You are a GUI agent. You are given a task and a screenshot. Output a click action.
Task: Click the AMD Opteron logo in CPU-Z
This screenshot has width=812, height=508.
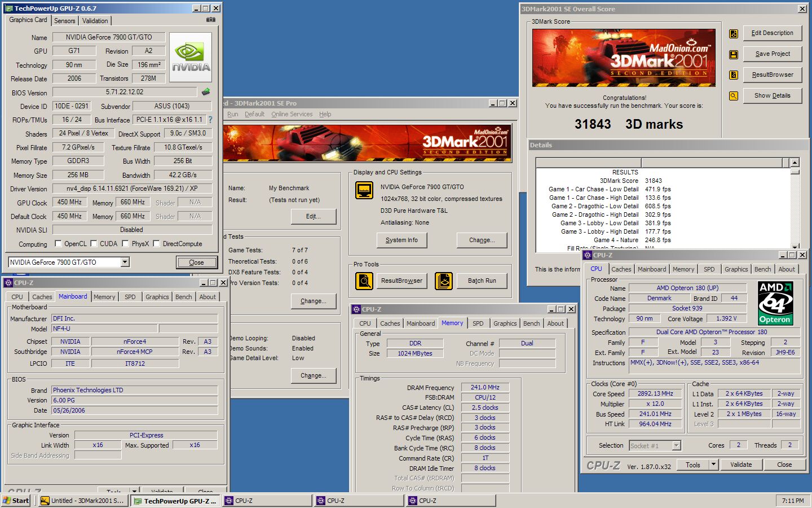pyautogui.click(x=775, y=303)
